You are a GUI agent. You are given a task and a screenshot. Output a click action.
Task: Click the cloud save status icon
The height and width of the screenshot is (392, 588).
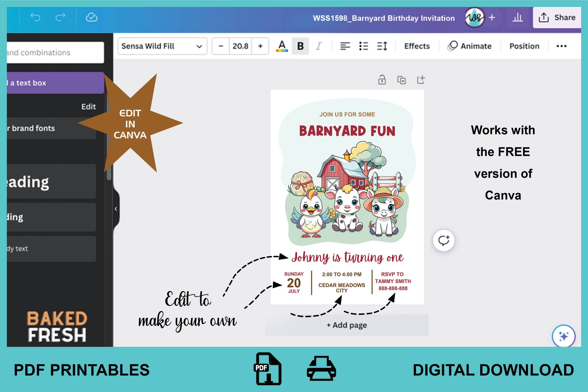pos(92,18)
